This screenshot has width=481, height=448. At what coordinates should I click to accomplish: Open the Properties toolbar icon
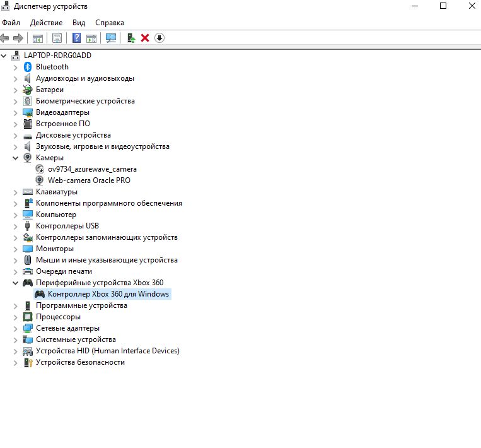(57, 38)
